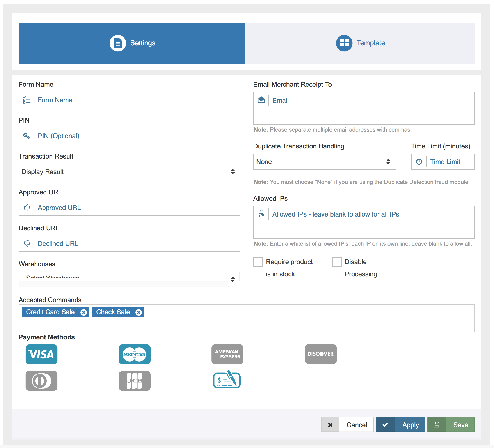This screenshot has width=494, height=448.
Task: Select the MasterCard payment method icon
Action: pyautogui.click(x=134, y=354)
